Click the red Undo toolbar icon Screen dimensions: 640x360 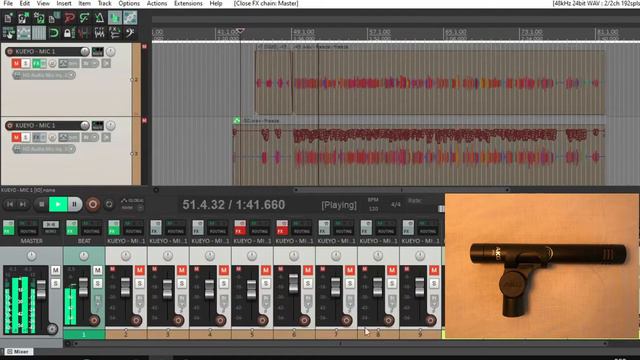pos(69,18)
